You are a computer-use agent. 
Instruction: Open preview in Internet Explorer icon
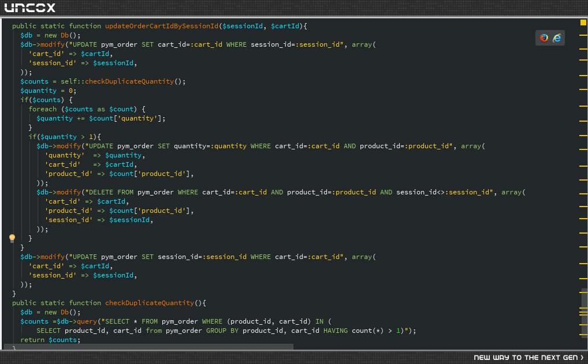coord(557,38)
